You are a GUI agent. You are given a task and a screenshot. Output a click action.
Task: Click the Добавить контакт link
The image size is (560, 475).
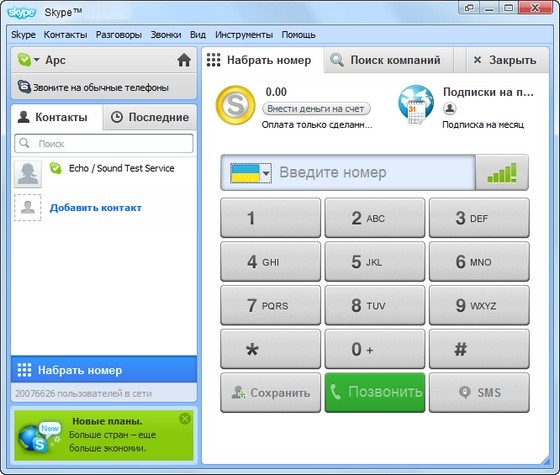pos(96,208)
